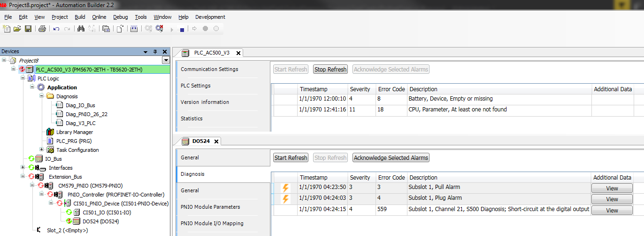Open the Online menu
Viewport: 644px width, 236px height.
coord(99,17)
